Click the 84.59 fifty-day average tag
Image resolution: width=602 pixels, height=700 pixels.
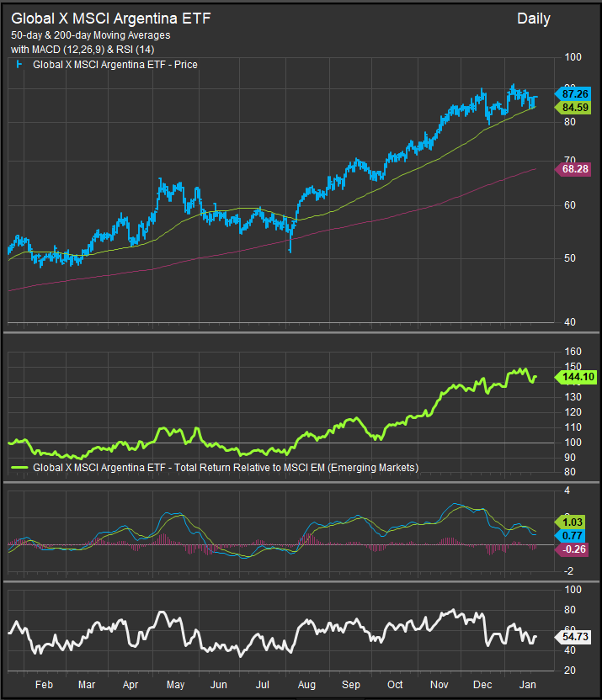click(x=573, y=108)
